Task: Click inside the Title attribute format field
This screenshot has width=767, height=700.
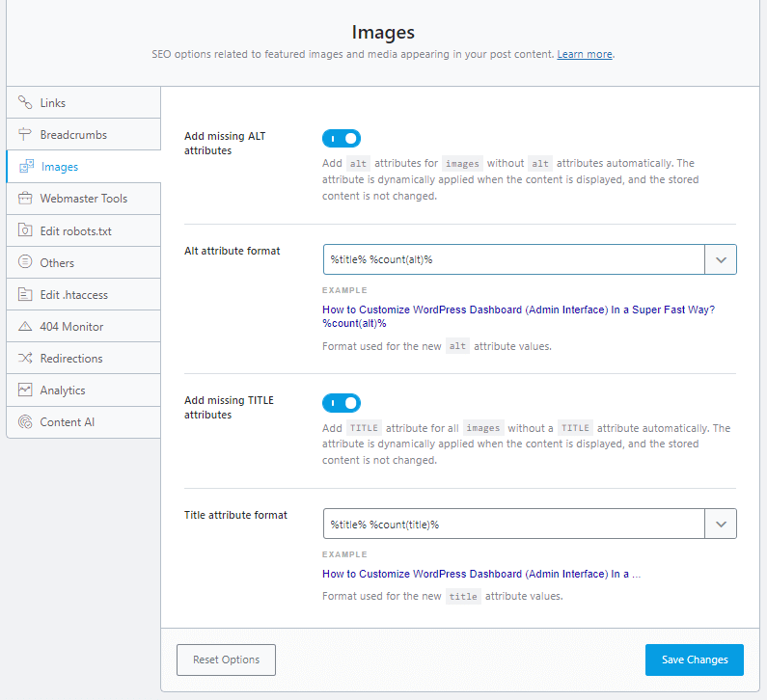Action: [x=513, y=524]
